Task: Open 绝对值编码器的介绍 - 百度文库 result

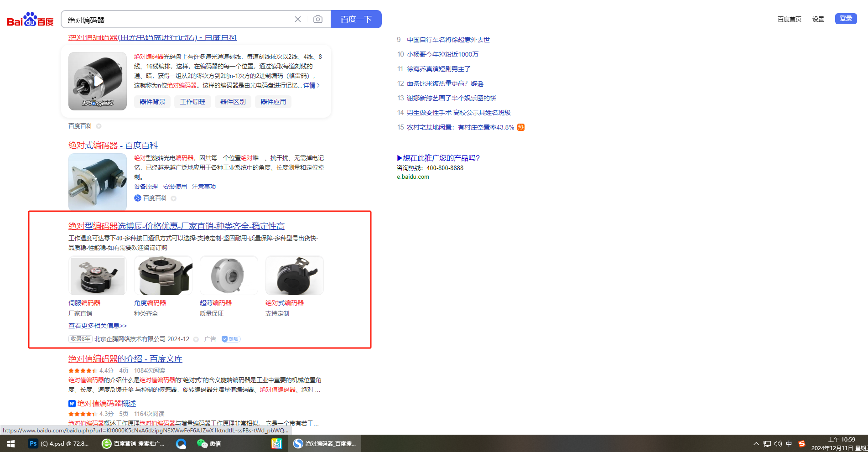Action: [125, 358]
